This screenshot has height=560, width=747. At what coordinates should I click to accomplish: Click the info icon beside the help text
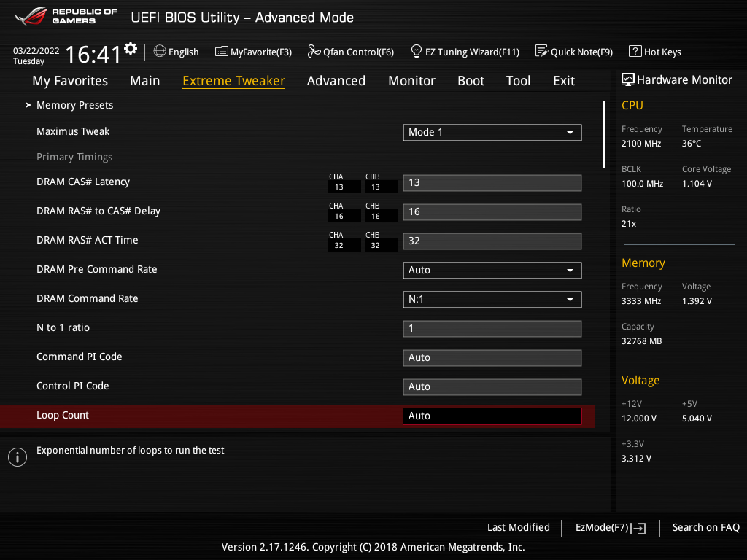[x=18, y=457]
